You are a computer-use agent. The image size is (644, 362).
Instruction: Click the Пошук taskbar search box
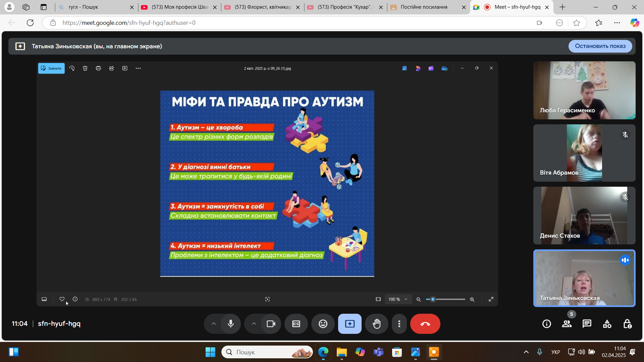tap(267, 352)
